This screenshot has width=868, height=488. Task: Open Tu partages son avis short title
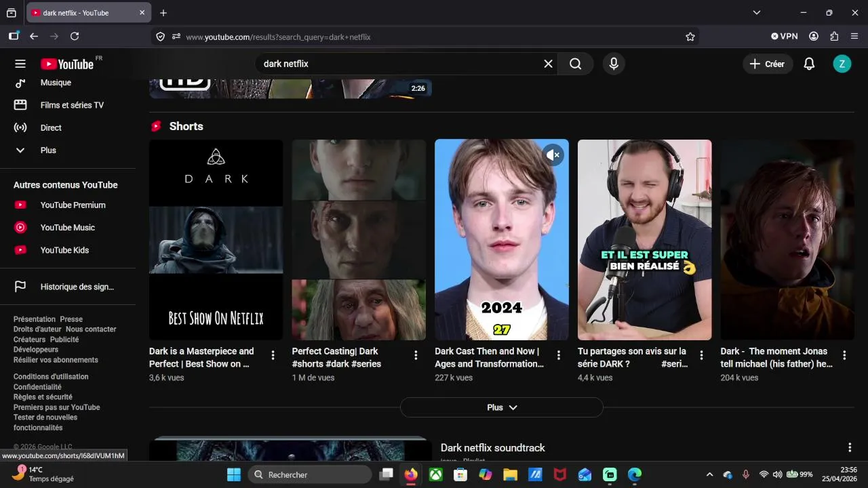(x=633, y=357)
